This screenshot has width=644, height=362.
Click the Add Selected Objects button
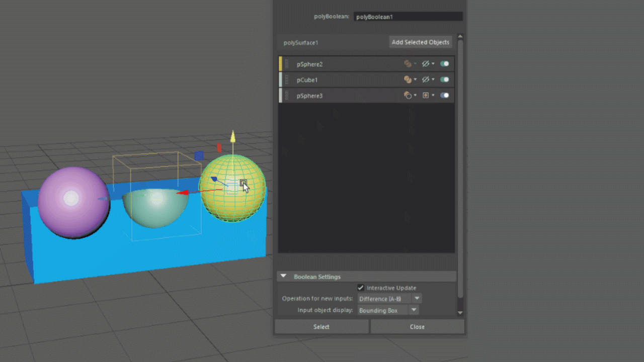(421, 42)
